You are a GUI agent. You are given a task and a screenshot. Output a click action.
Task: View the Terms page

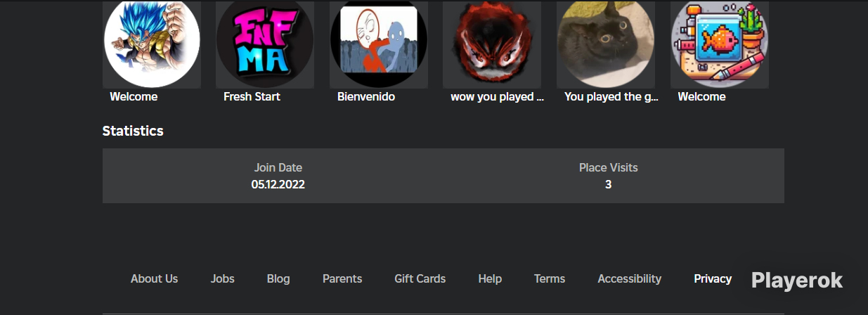550,278
